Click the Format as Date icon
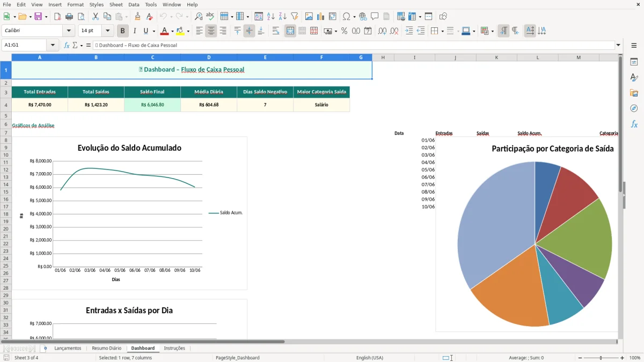Screen dimensions: 644x362 tap(368, 31)
